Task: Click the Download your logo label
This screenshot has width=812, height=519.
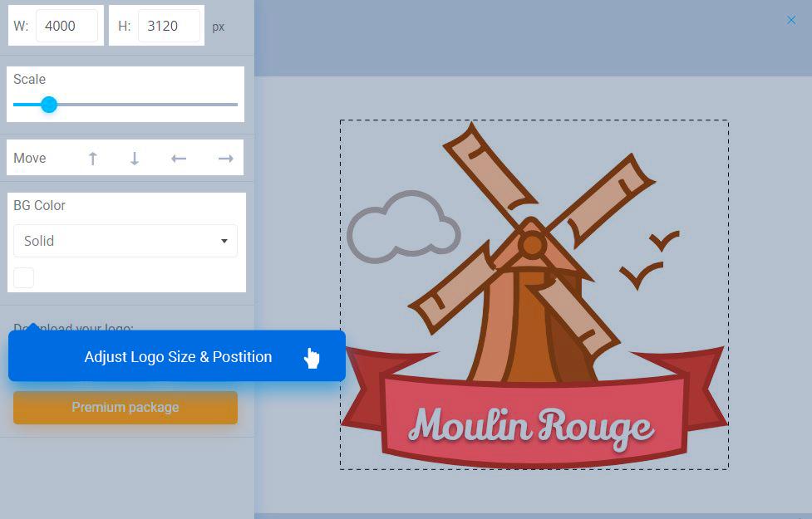Action: tap(73, 327)
